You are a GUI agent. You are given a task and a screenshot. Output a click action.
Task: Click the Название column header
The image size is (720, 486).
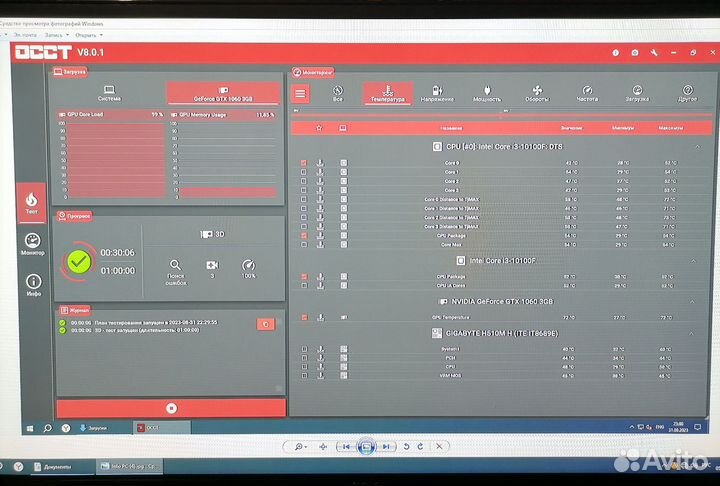451,128
